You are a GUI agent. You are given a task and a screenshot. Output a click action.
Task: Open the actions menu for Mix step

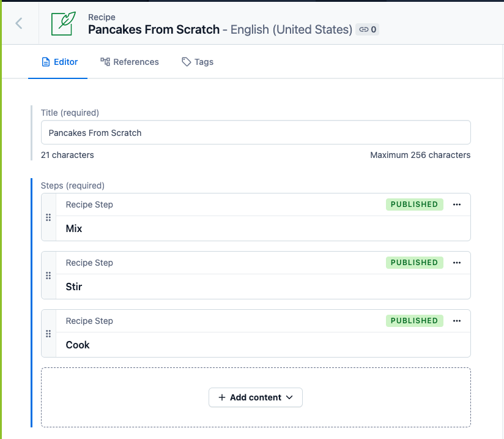click(457, 204)
